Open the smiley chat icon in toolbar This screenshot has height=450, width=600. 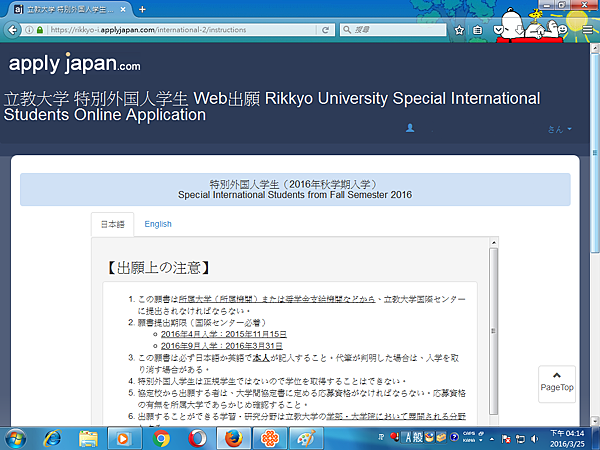(x=562, y=29)
